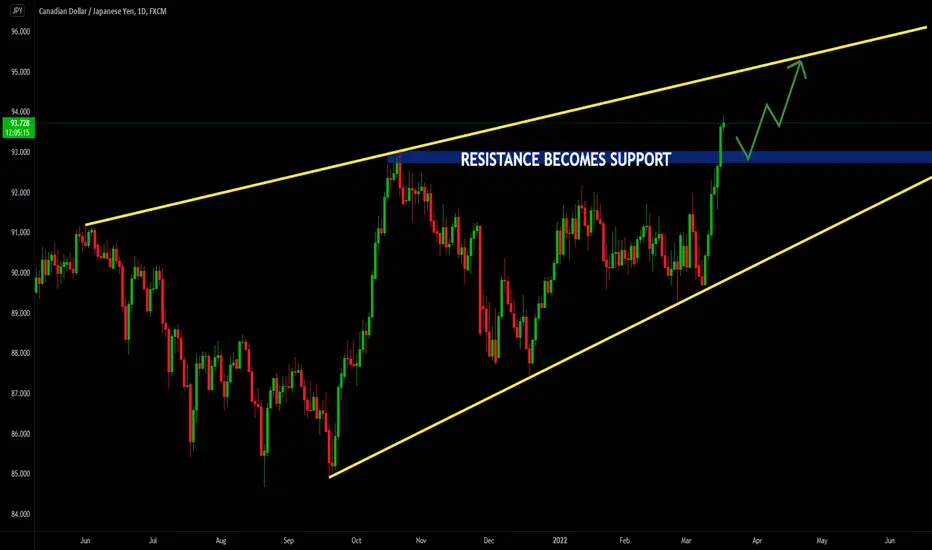932x550 pixels.
Task: Click the Nov date label
Action: click(x=421, y=540)
